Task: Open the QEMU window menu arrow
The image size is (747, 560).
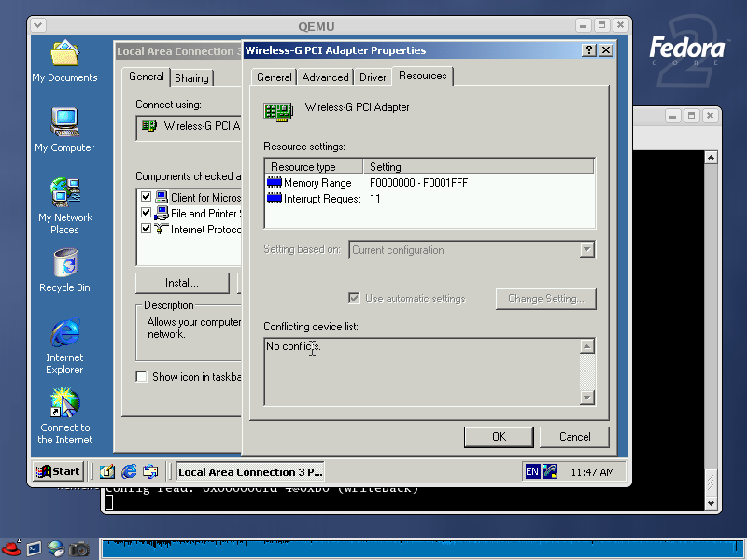Action: coord(38,25)
